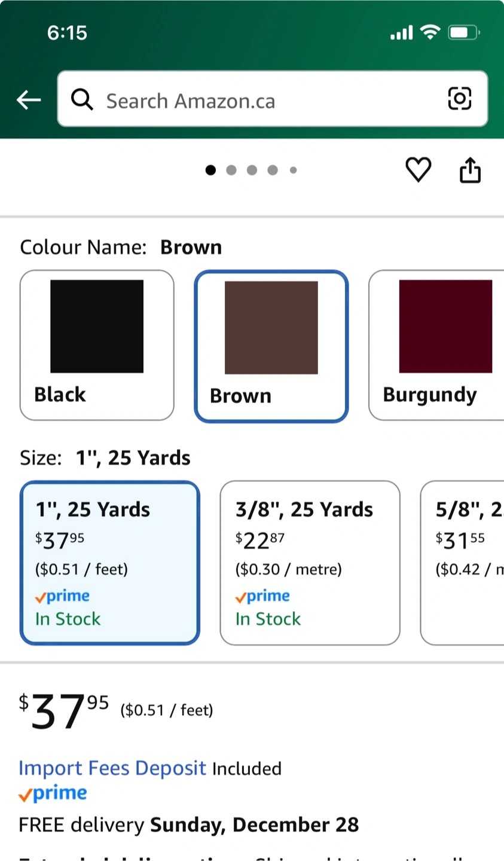Jump to the second image dot
504x861 pixels.
point(231,170)
